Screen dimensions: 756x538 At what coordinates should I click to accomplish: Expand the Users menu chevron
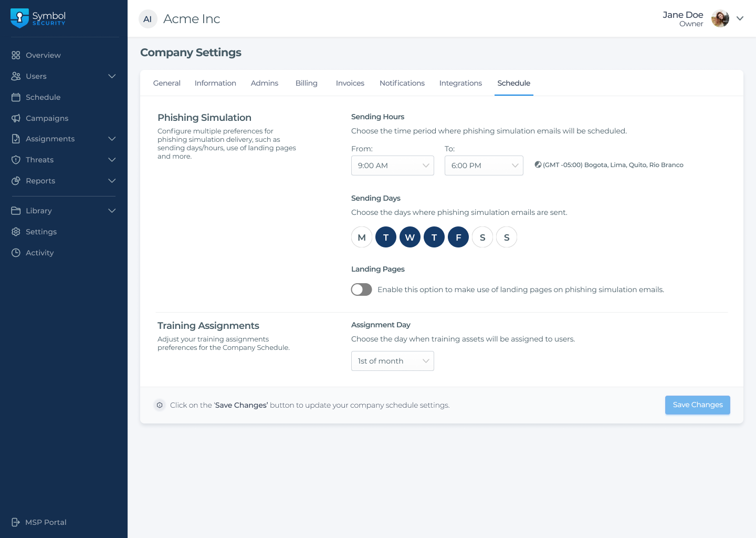(x=112, y=76)
